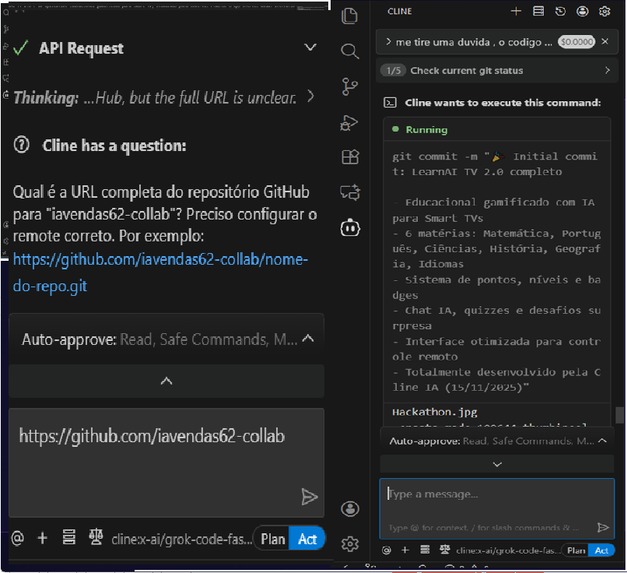Start a new task with Cline plus icon
627x573 pixels.
pos(516,11)
